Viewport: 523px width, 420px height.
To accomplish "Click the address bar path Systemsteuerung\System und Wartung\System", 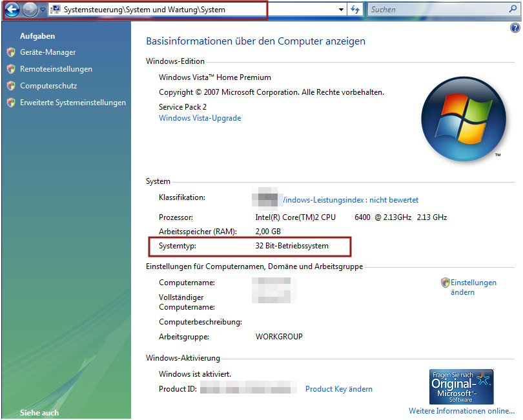I will (145, 10).
